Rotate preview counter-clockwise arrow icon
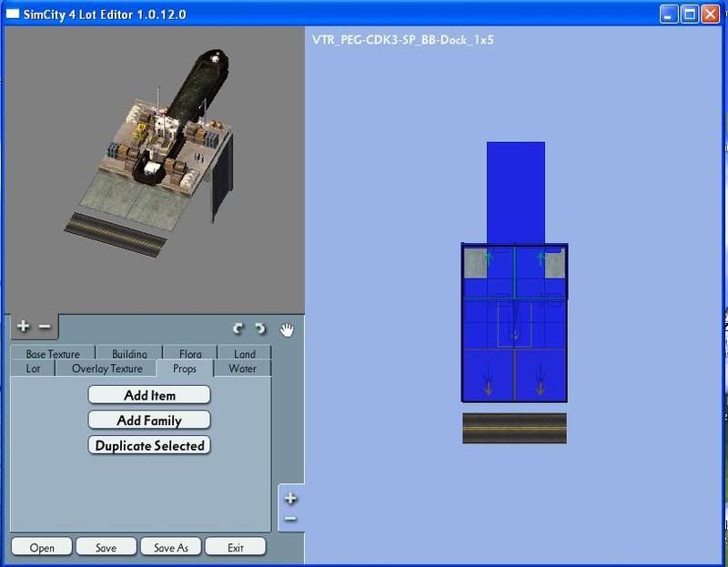Viewport: 728px width, 567px height. (x=260, y=329)
